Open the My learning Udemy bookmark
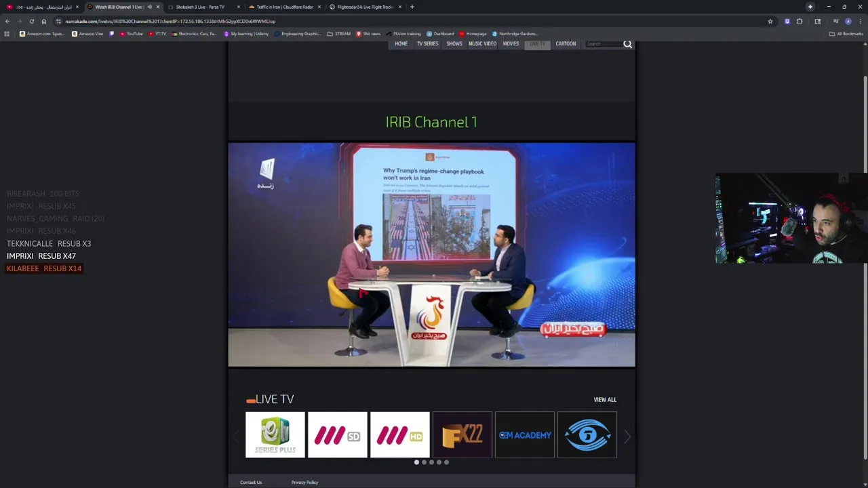 246,34
